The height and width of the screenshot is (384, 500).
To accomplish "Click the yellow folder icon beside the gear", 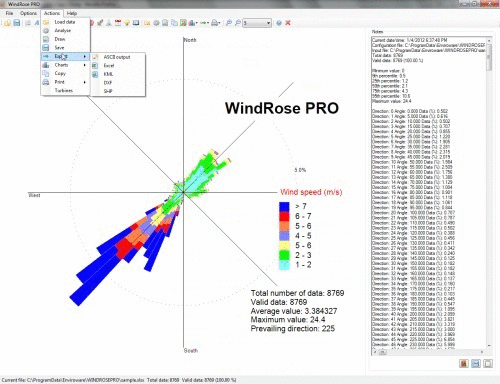I will 147,23.
